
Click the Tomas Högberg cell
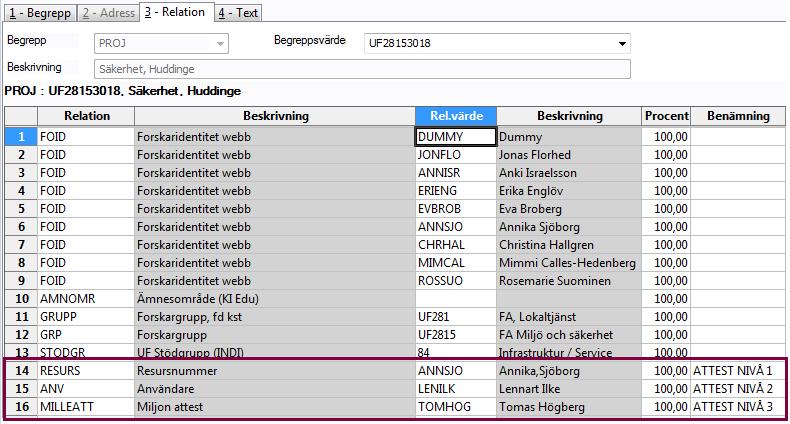pos(569,406)
